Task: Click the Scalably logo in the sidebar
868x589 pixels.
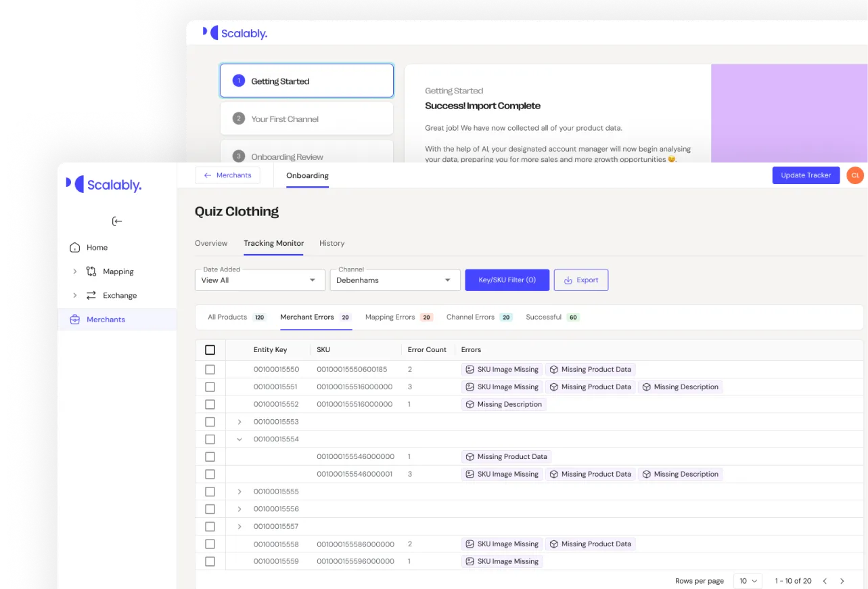Action: (x=103, y=183)
